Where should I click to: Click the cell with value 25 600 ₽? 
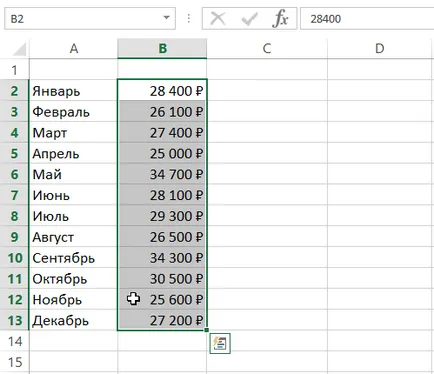(x=162, y=299)
